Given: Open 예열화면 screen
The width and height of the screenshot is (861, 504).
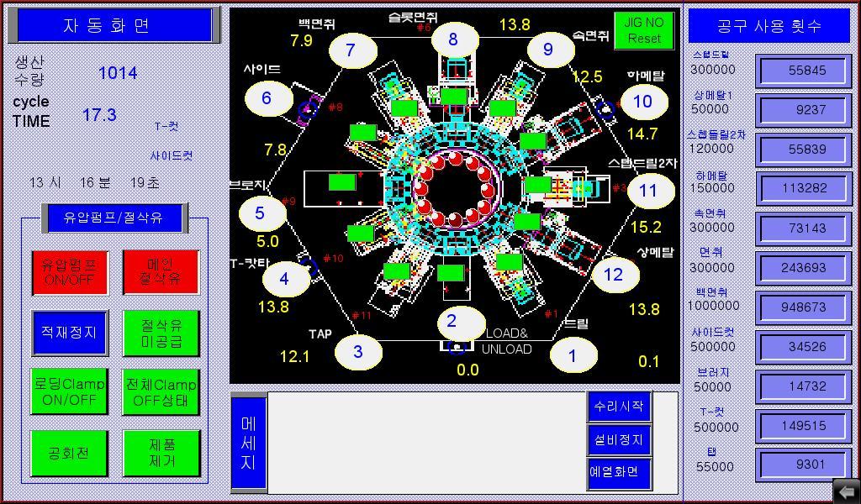Looking at the screenshot, I should click(x=620, y=473).
